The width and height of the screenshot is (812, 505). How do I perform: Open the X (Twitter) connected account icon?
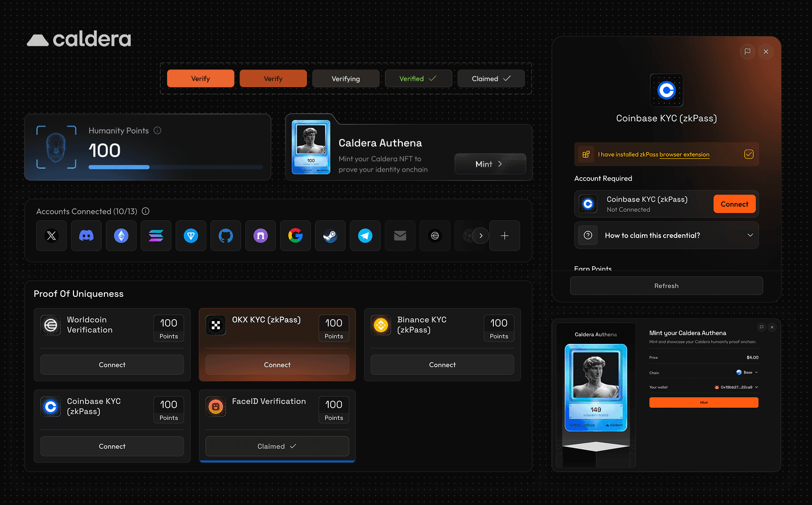coord(52,236)
